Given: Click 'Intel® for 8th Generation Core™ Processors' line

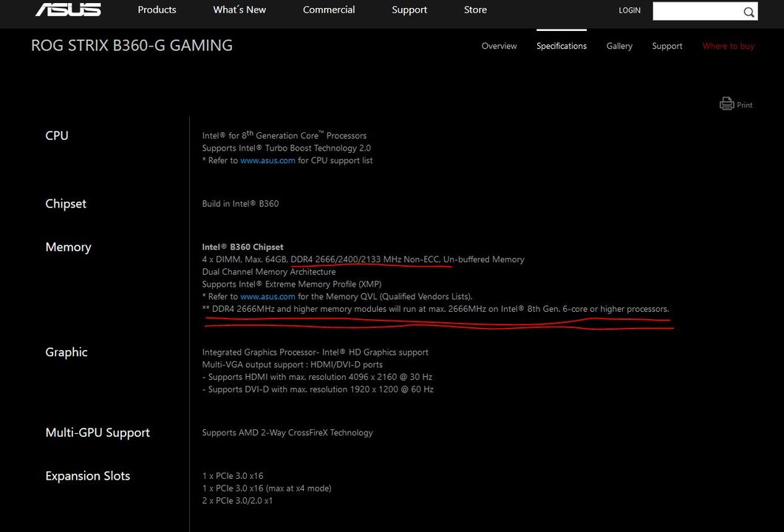Looking at the screenshot, I should [284, 135].
